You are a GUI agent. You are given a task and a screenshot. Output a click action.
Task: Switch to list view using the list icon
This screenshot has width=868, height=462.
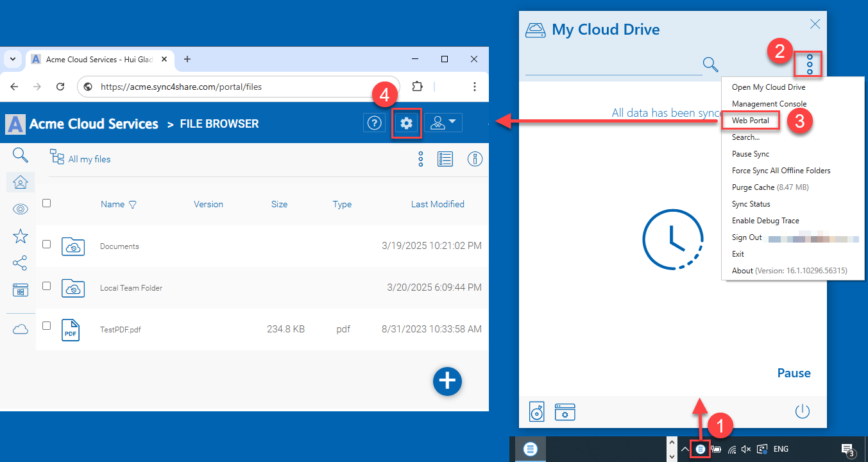[446, 159]
